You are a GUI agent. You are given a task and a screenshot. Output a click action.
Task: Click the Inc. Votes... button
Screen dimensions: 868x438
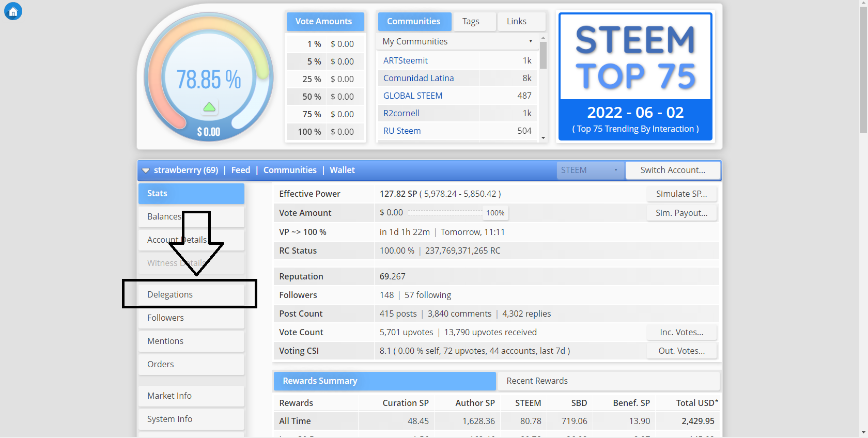pyautogui.click(x=681, y=332)
